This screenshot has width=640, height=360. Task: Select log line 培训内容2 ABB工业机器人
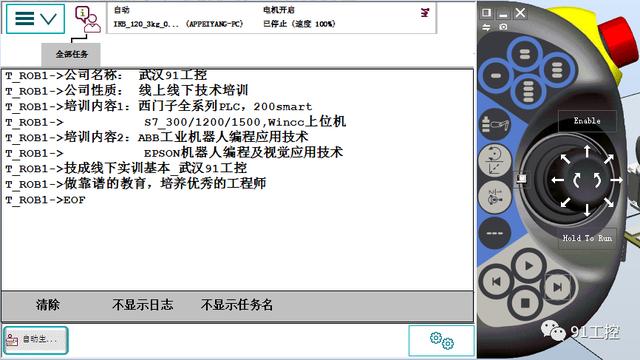[157, 137]
